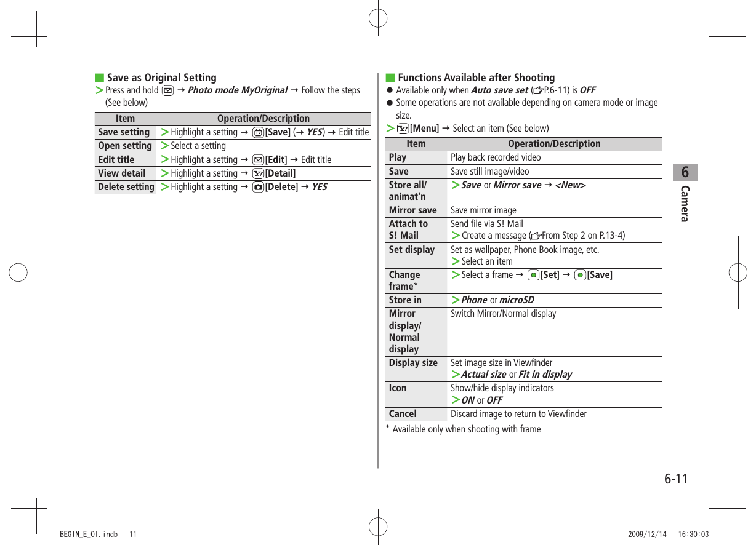Click "Photo mode MyOriginal" italic text
Screen dimensions: 756x545
coord(238,90)
